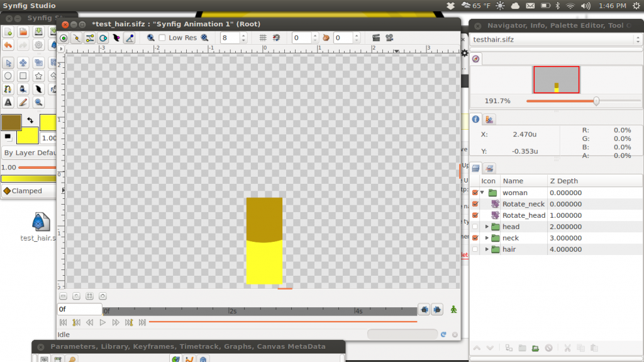This screenshot has width=644, height=362.
Task: Select the Text tool
Action: click(8, 103)
